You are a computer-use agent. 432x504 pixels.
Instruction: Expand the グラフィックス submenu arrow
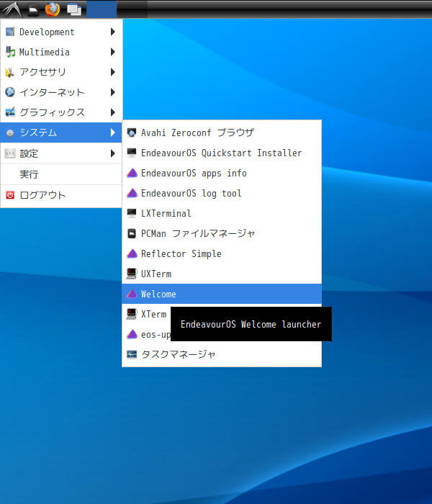112,112
